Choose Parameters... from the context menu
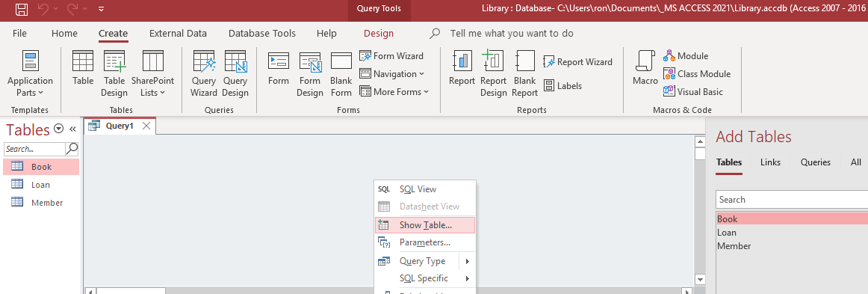Screen dimensions: 868x294 tap(425, 242)
